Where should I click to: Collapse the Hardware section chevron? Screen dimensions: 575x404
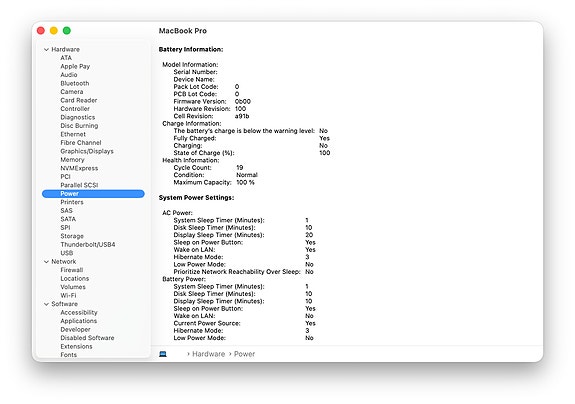46,49
